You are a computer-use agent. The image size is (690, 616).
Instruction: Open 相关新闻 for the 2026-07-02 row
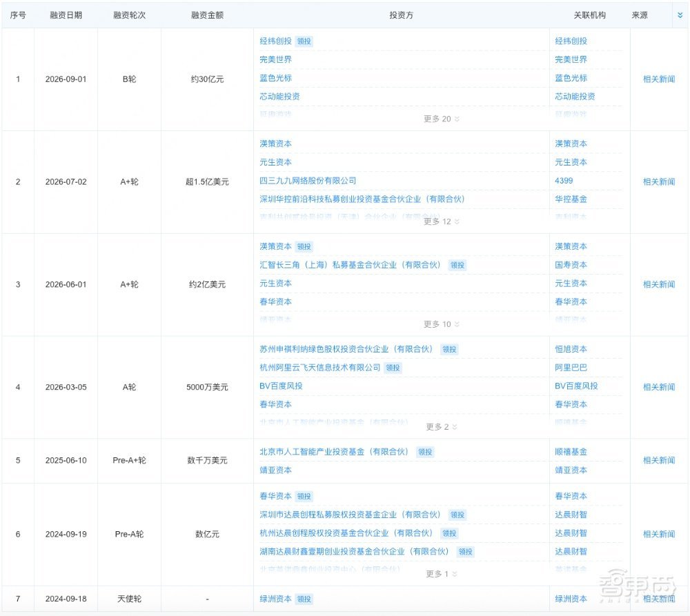pyautogui.click(x=659, y=181)
